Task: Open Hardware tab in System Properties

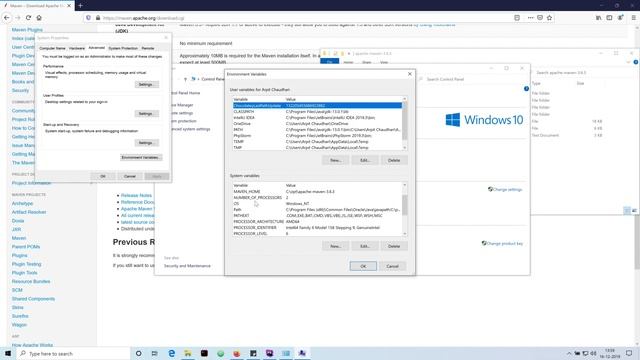Action: (77, 48)
